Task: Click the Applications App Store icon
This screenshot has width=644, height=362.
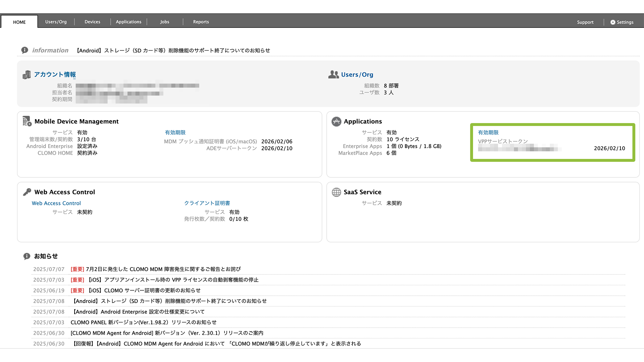Action: click(x=336, y=122)
